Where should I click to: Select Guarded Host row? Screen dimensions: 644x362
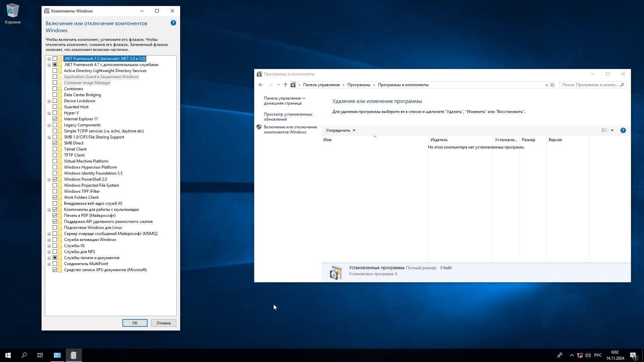(x=76, y=107)
